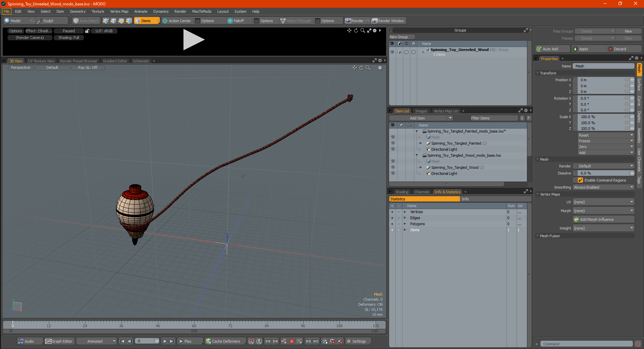Click the preview panel zoom magnifier icon
Image resolution: width=644 pixels, height=349 pixels.
363,31
